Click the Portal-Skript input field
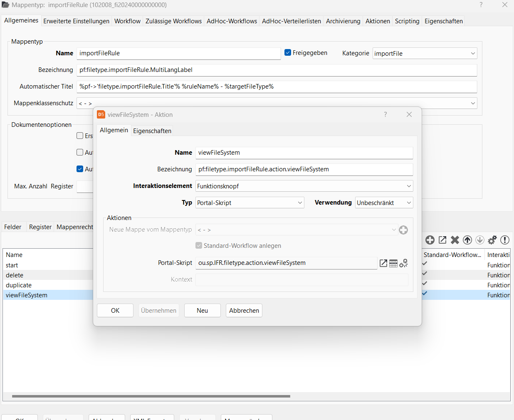This screenshot has width=514, height=420. (287, 263)
